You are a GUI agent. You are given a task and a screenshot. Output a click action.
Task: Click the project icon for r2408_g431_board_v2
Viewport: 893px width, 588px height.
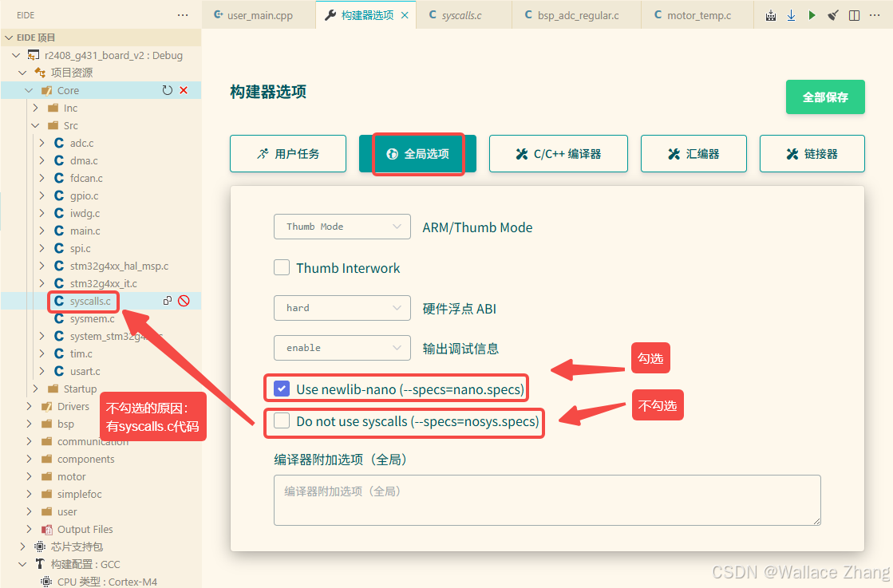(x=34, y=55)
